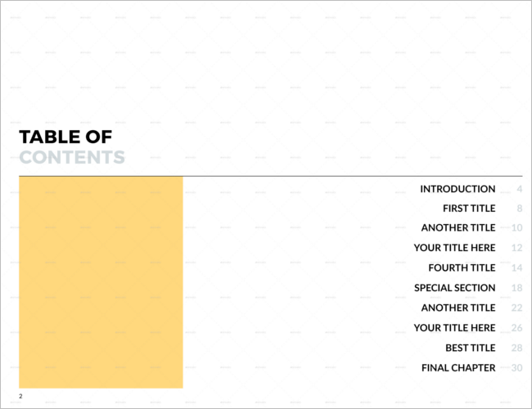This screenshot has width=532, height=409.
Task: Select page number 14 beside FOURTH TITLE
Action: pos(516,267)
